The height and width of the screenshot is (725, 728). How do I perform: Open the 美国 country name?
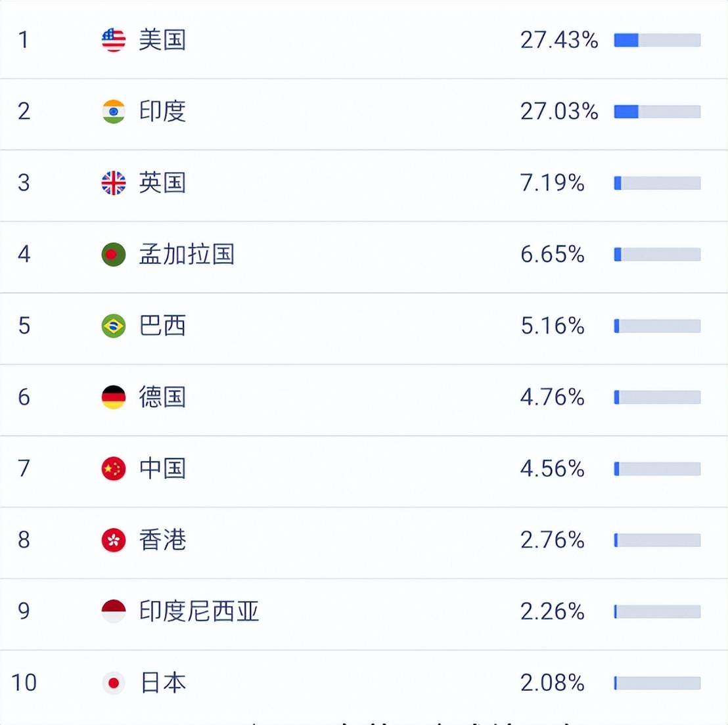(162, 40)
